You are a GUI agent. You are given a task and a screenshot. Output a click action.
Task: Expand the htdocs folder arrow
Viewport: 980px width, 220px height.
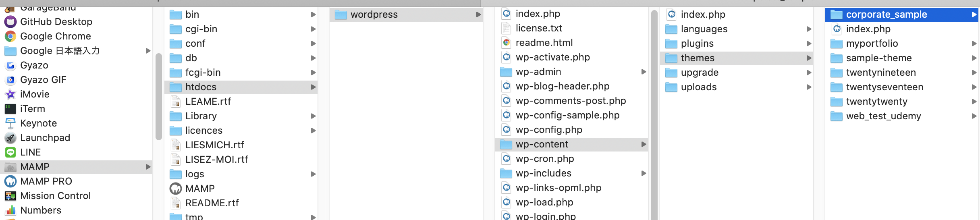click(x=313, y=87)
